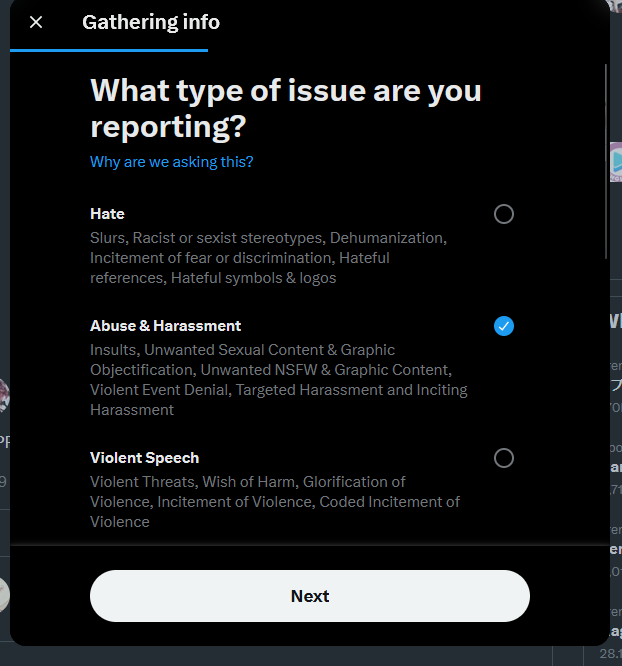622x666 pixels.
Task: Click the Next button
Action: click(x=310, y=596)
